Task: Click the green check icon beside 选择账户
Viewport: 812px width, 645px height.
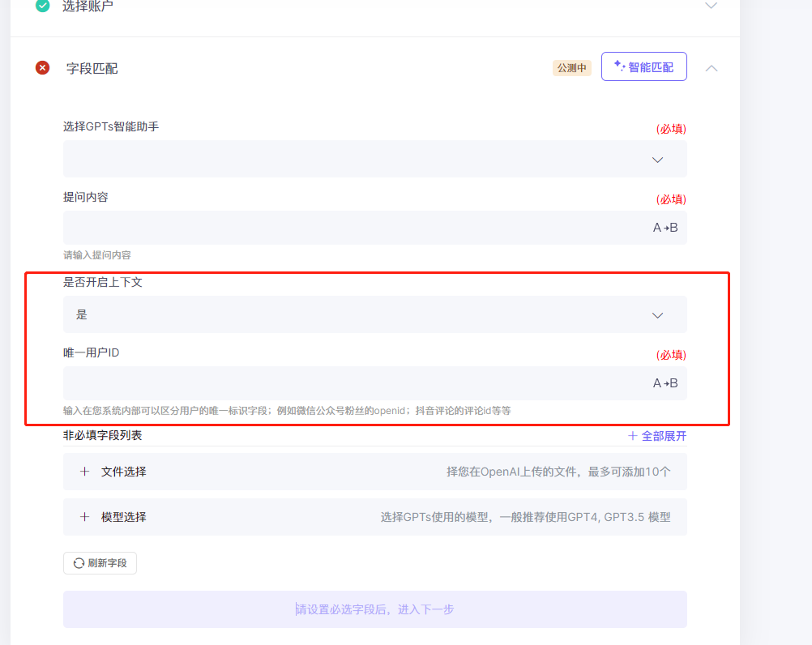Action: 42,6
